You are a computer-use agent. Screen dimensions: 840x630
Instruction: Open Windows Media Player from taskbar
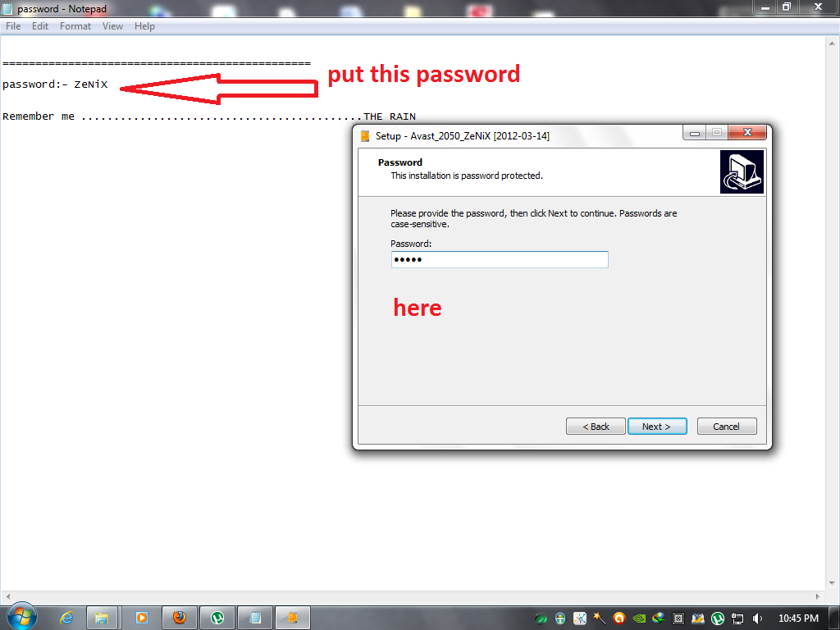click(x=141, y=619)
